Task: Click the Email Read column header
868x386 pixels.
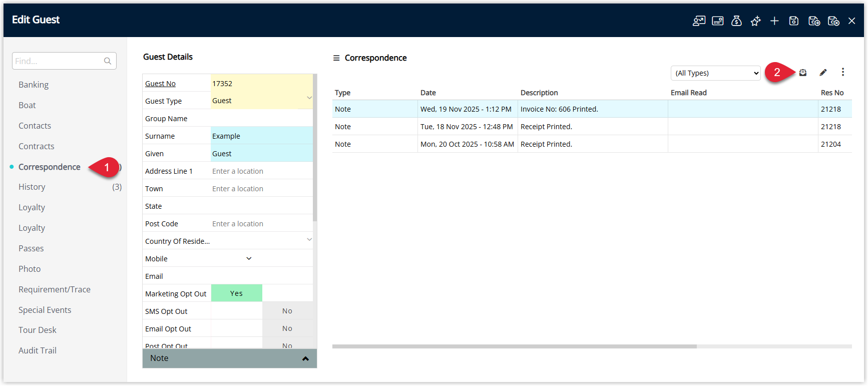Action: (688, 93)
